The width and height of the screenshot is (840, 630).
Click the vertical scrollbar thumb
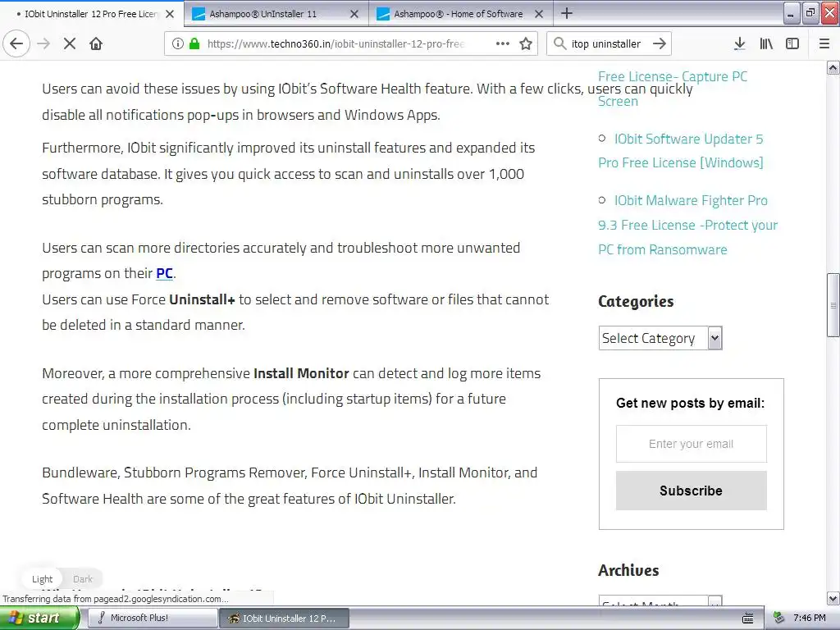[x=833, y=305]
